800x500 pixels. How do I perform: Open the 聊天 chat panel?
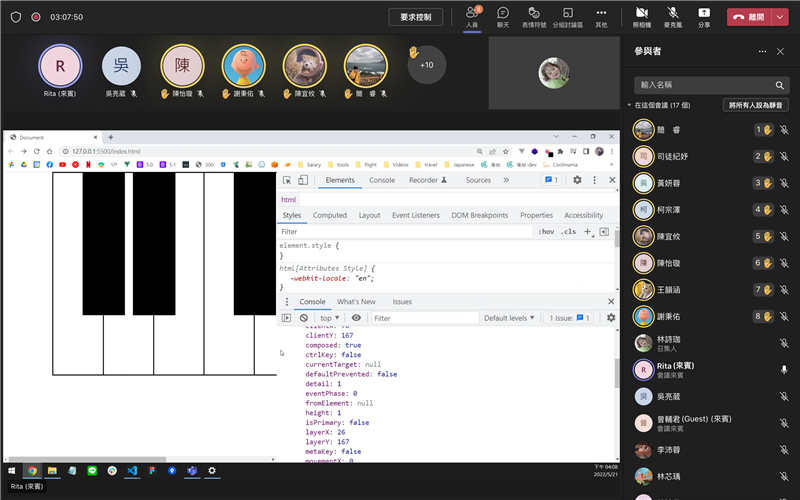click(503, 16)
